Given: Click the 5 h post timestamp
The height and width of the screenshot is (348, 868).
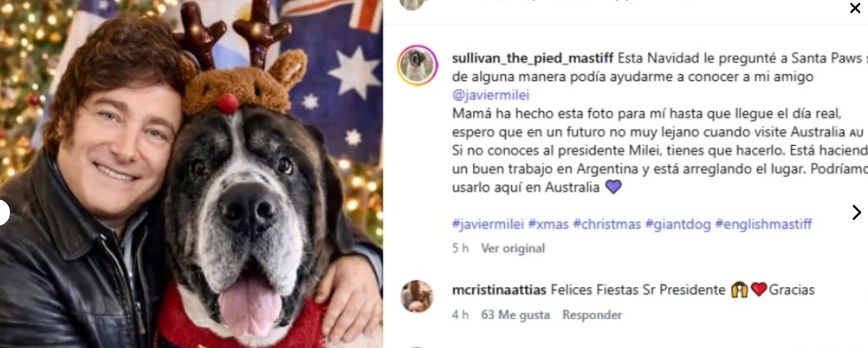Looking at the screenshot, I should pos(460,249).
